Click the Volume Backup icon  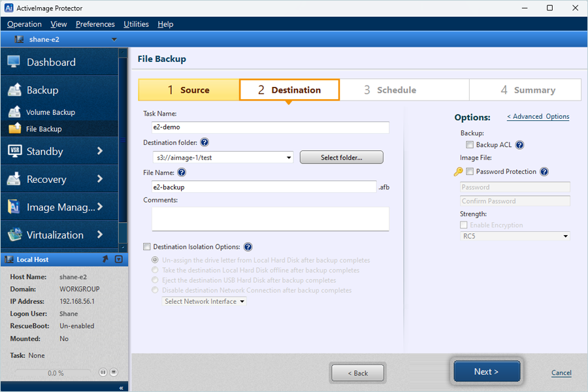tap(14, 112)
